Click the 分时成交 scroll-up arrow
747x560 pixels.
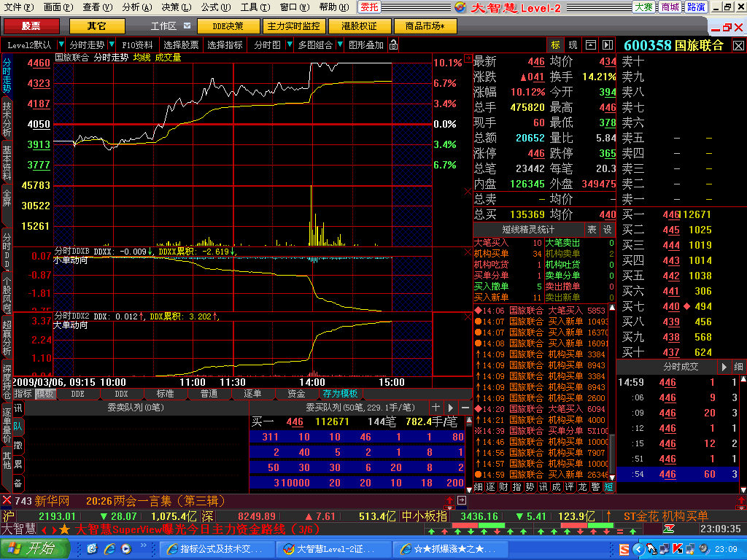click(743, 378)
